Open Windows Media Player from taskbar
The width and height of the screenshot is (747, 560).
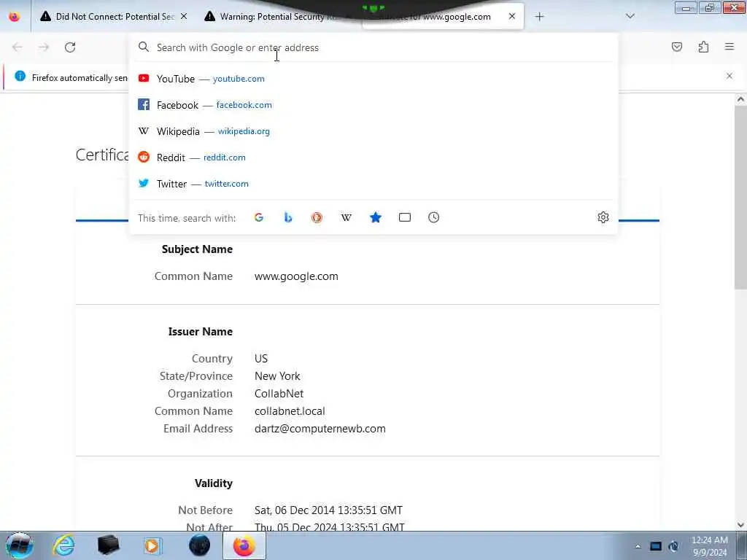[152, 545]
